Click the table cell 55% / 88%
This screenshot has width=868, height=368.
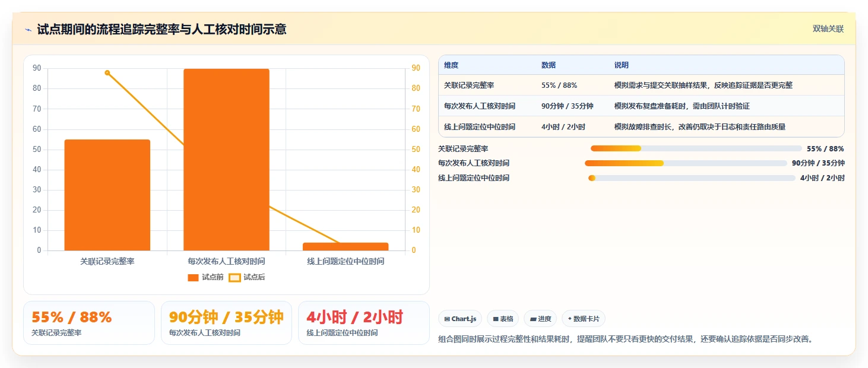point(559,85)
